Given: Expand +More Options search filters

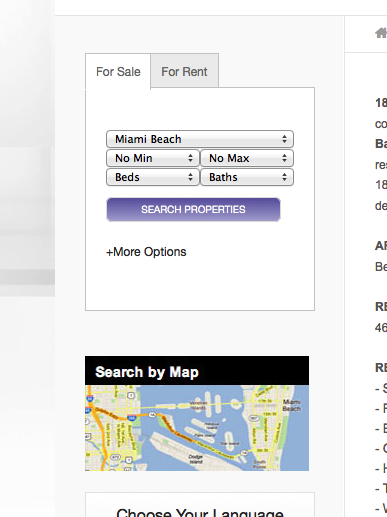Looking at the screenshot, I should coord(146,252).
